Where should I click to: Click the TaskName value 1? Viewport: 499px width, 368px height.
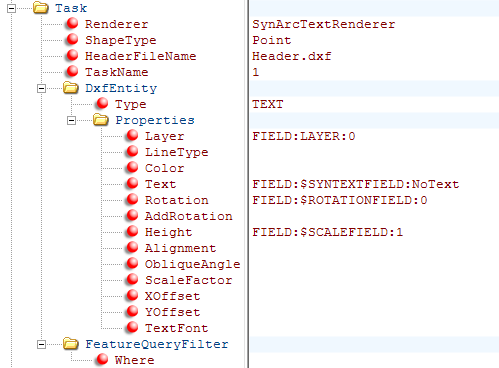pyautogui.click(x=256, y=72)
